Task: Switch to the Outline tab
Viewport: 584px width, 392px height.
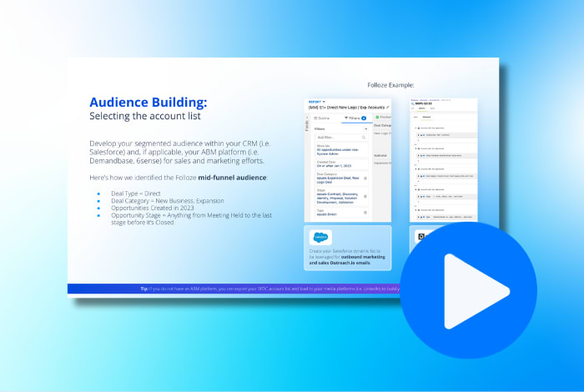Action: click(x=325, y=118)
